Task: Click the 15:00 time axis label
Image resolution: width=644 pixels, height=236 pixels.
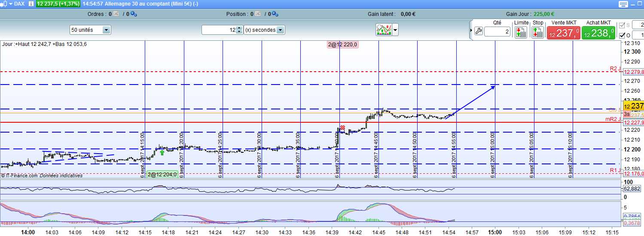Action: coord(494,233)
